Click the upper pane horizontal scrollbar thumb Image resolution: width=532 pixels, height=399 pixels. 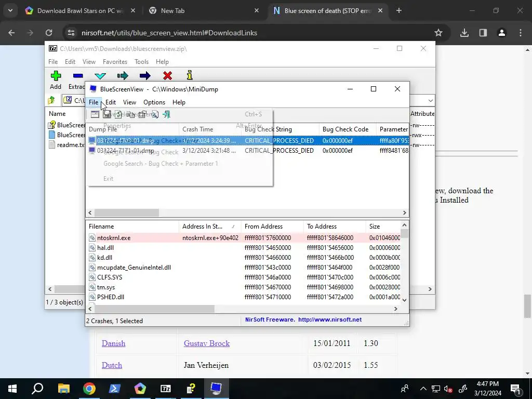coord(127,212)
